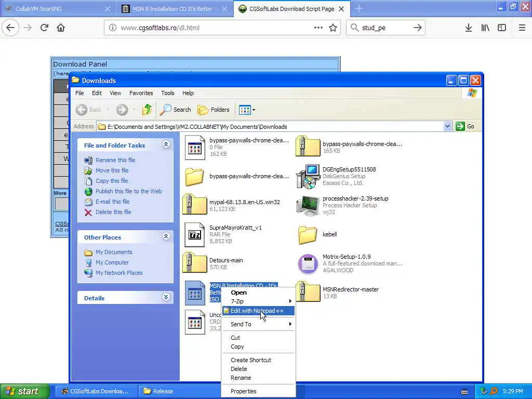This screenshot has width=532, height=399.
Task: Toggle Firefox sidebar icon
Action: (502, 28)
